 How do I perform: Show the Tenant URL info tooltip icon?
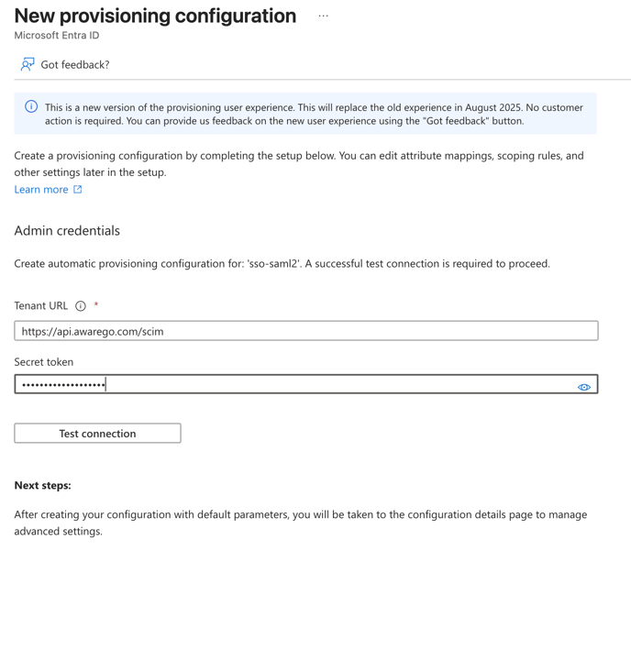[x=81, y=306]
